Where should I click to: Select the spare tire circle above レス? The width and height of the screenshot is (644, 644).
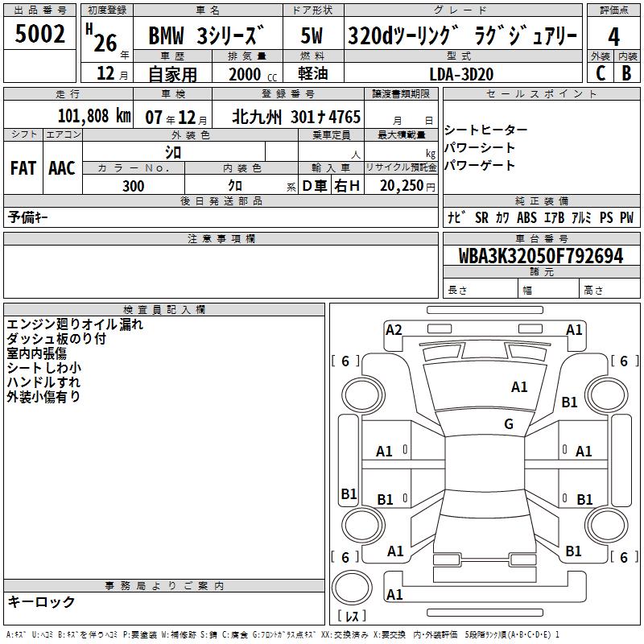tap(351, 586)
